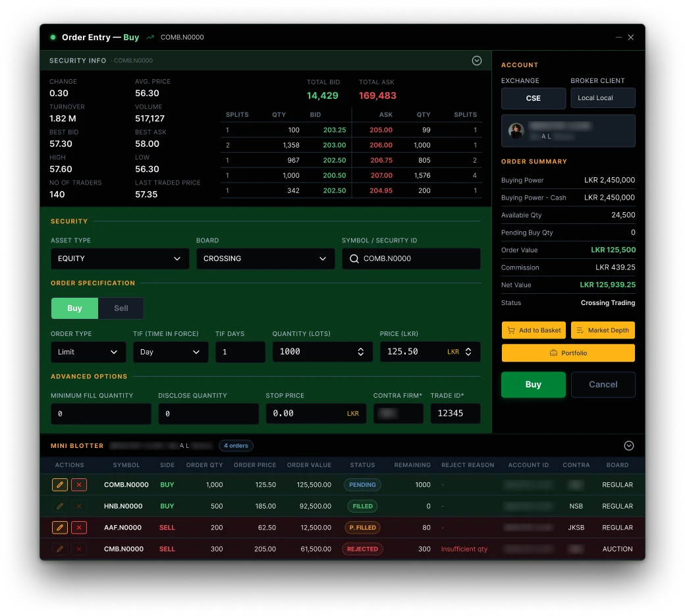The width and height of the screenshot is (685, 616).
Task: Click the bid price 200.50
Action: [335, 175]
